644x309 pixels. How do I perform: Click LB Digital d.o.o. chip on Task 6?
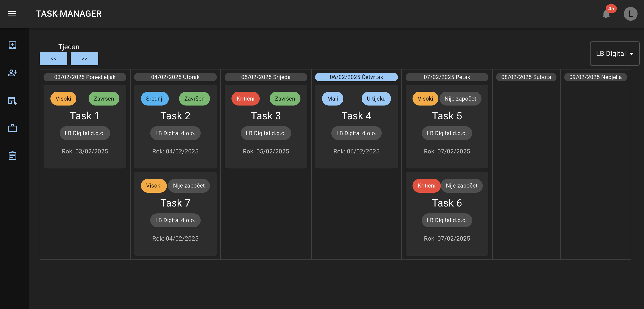(447, 220)
